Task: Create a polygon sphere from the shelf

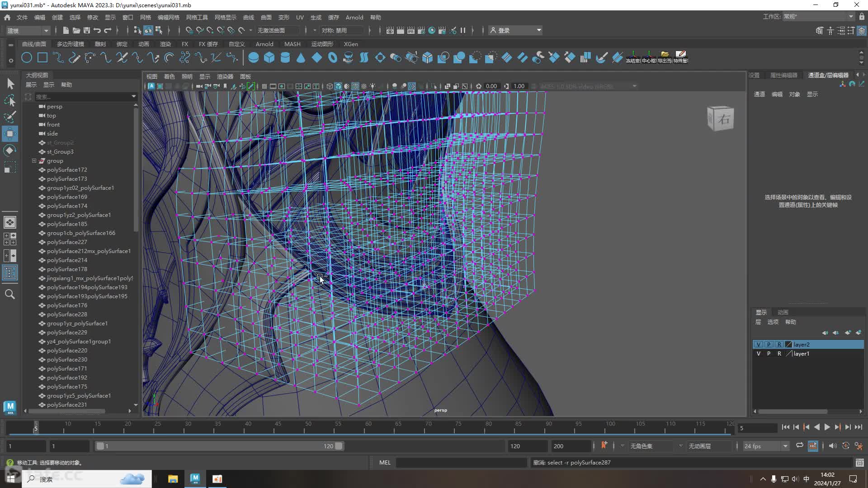Action: click(254, 57)
